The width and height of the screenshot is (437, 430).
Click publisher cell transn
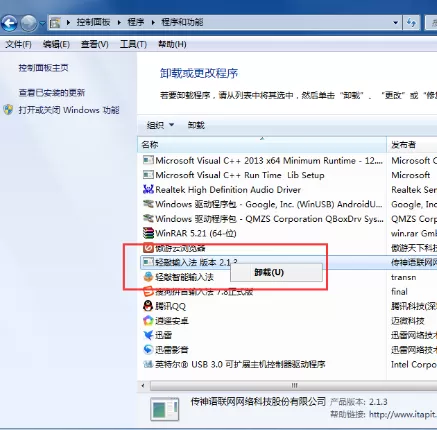[404, 277]
